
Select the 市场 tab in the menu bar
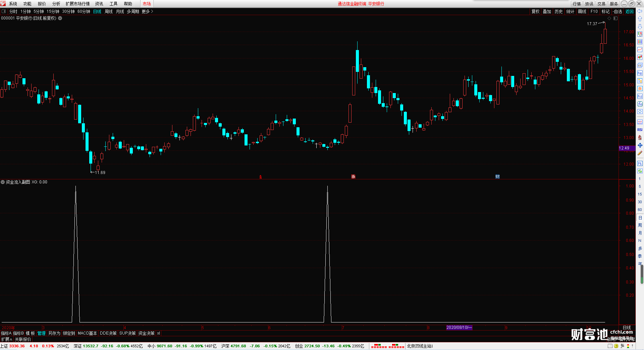147,4
